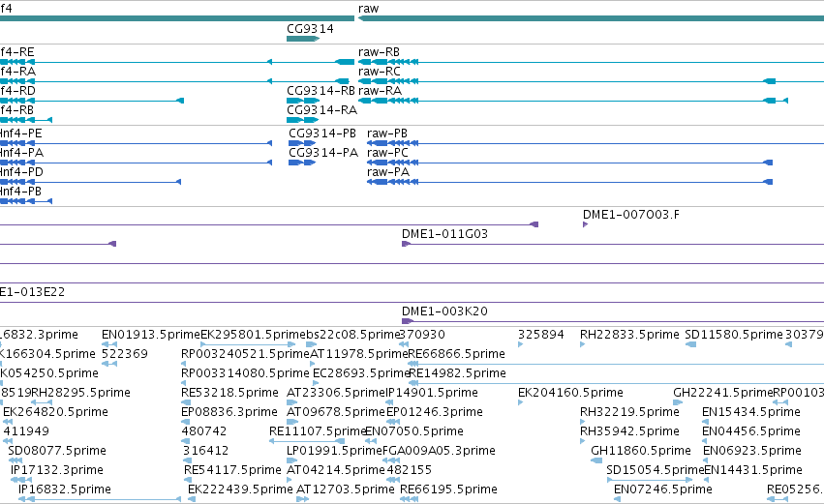Viewport: 824px width, 504px height.
Task: Click the DME1-007O03.F feature
Action: click(x=586, y=224)
